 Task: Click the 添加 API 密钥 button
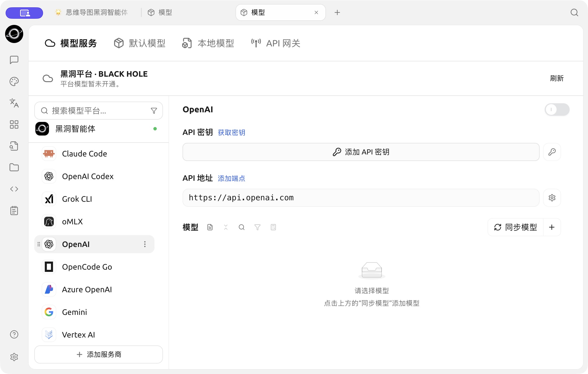click(361, 152)
